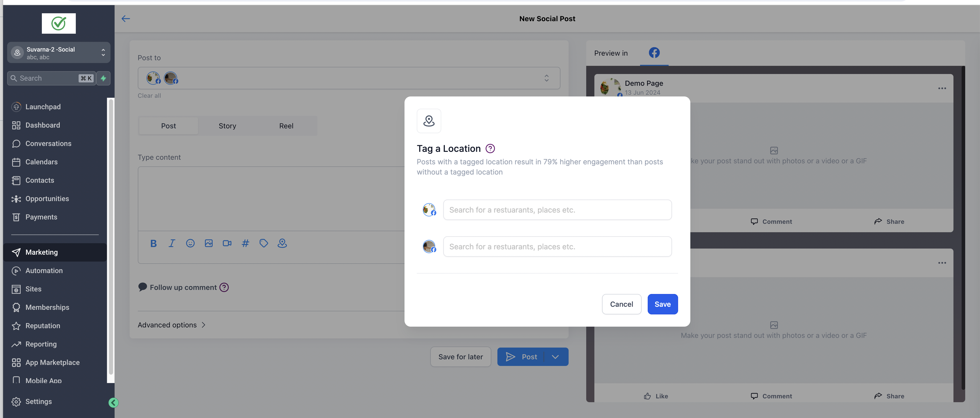The height and width of the screenshot is (418, 980).
Task: Open the emoji picker in the editor toolbar
Action: 190,243
